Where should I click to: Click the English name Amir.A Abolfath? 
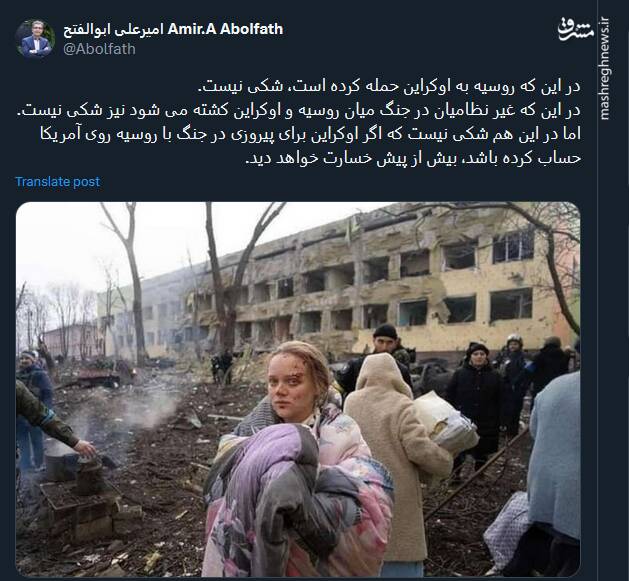(225, 29)
